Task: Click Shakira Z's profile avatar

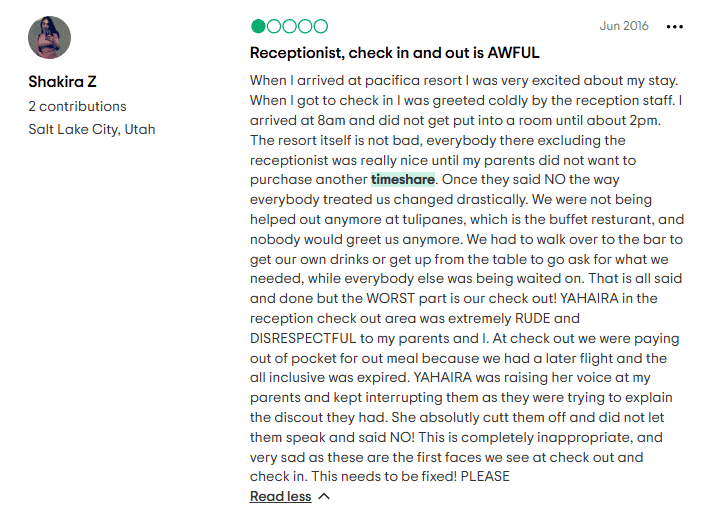Action: pos(49,38)
